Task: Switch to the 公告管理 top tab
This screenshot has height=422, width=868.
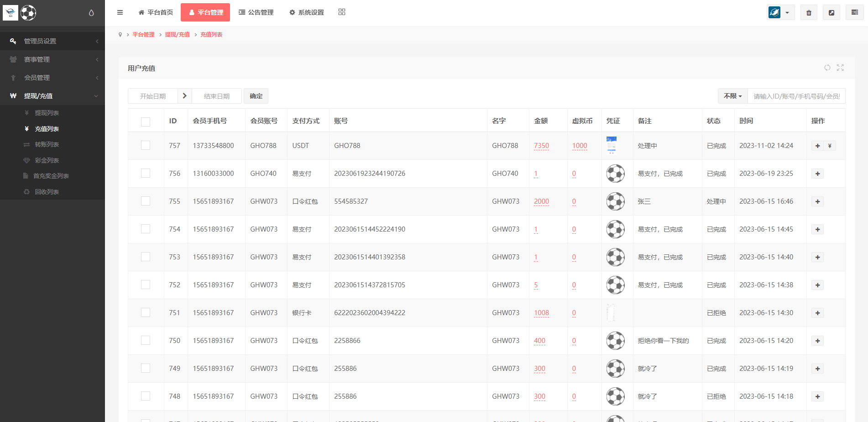Action: pyautogui.click(x=256, y=12)
